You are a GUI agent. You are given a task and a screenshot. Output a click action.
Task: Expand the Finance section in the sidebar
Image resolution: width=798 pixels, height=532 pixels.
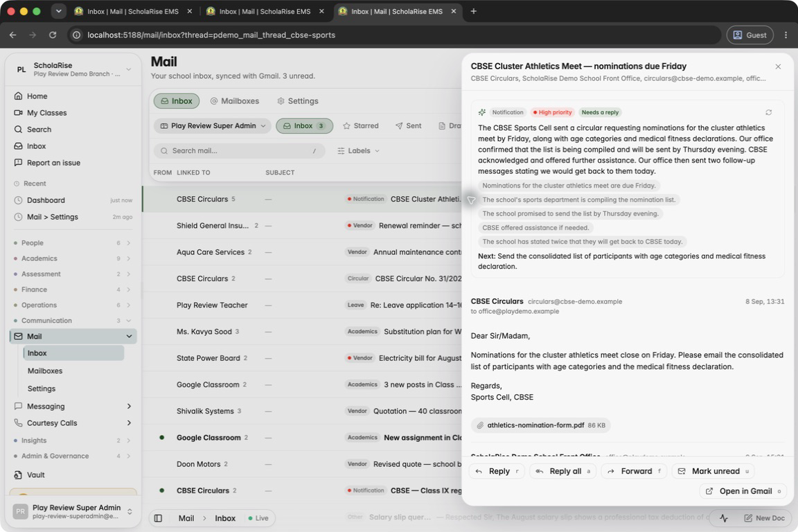[x=73, y=290]
